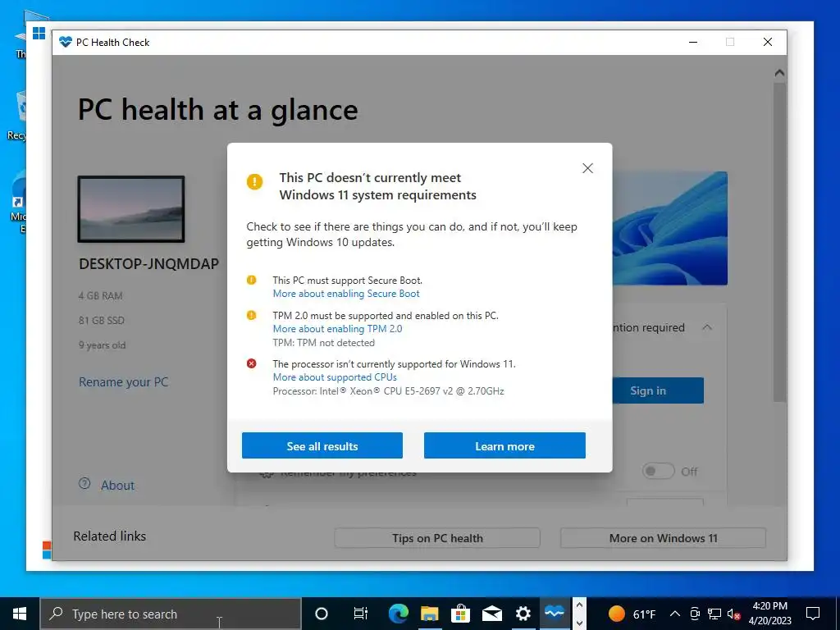Click the 81 GB SSD text
The height and width of the screenshot is (630, 840).
101,321
